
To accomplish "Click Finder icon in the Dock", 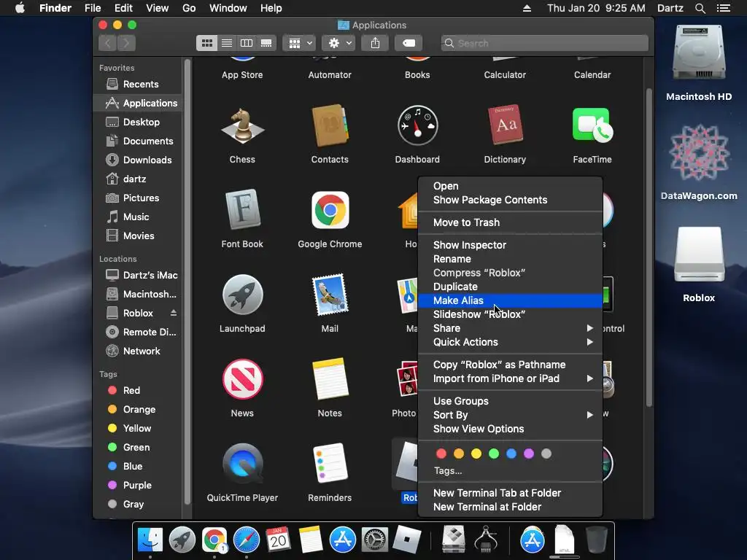I will coord(150,540).
